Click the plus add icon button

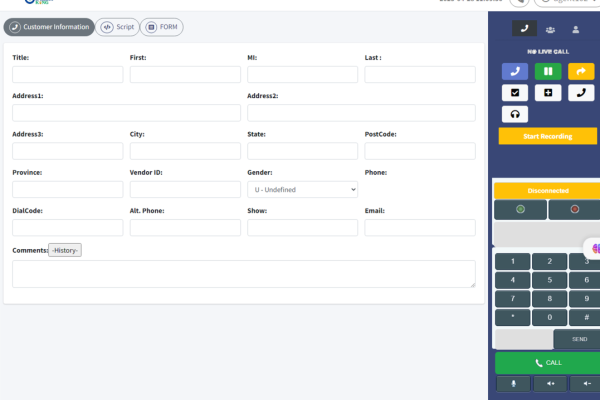pos(548,93)
